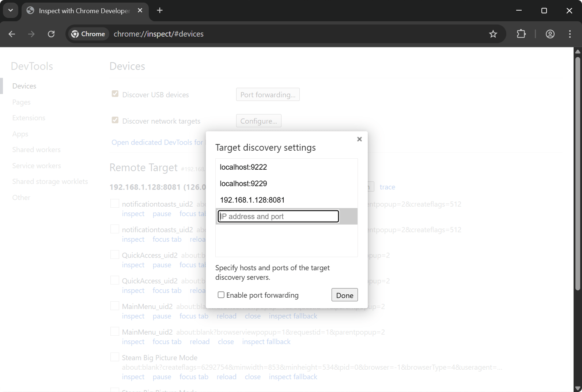
Task: Click the Done button
Action: 344,295
